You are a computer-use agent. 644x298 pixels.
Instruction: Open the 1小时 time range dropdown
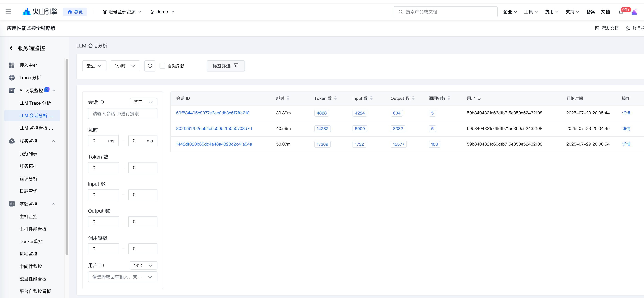click(125, 66)
